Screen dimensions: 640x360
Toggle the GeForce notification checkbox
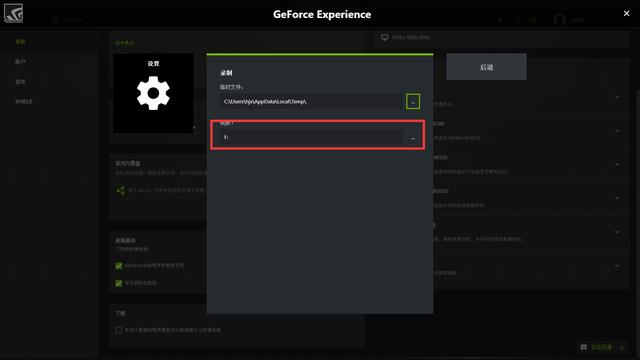click(x=119, y=266)
